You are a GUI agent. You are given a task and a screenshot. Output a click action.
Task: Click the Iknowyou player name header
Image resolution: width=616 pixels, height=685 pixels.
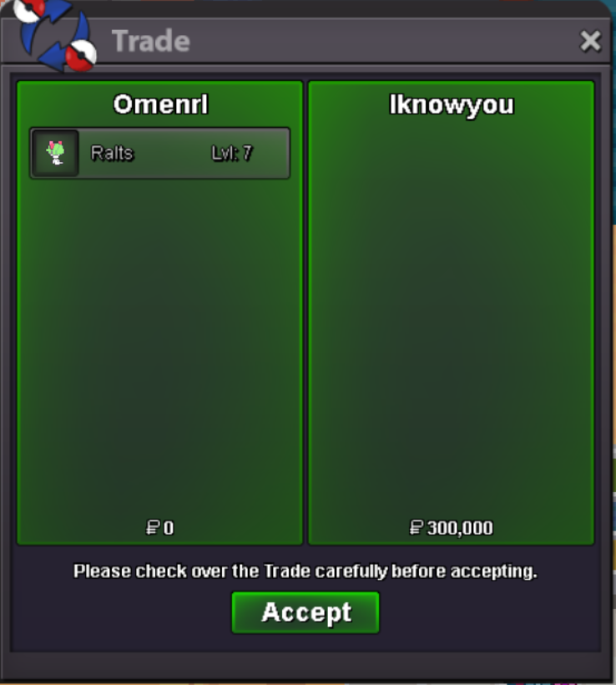[452, 105]
